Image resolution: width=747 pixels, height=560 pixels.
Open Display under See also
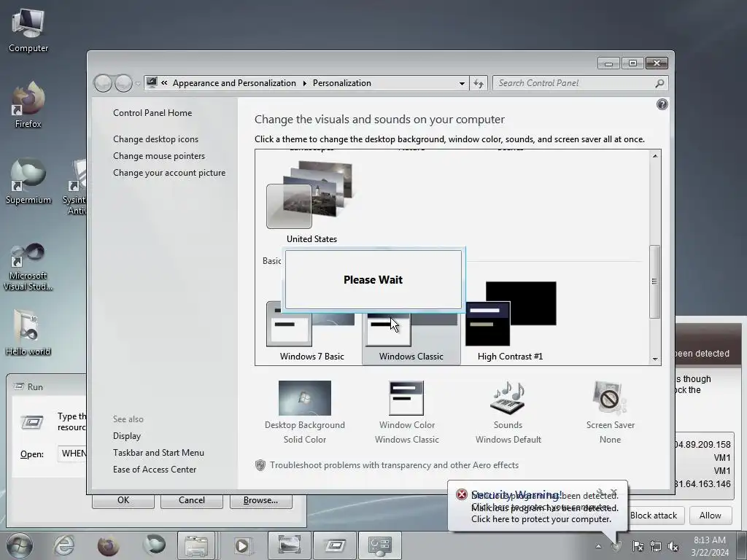click(x=127, y=436)
